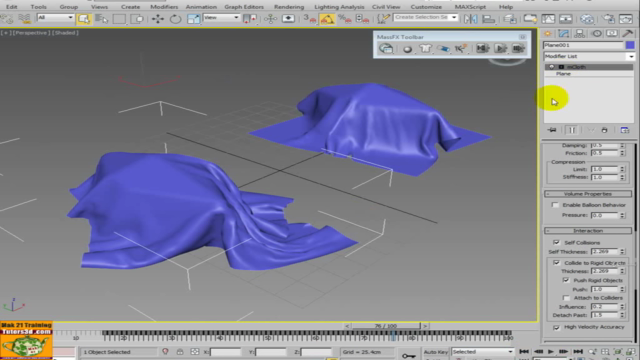The image size is (640, 360).
Task: Toggle Collide to Rigid Objects checkbox
Action: coord(556,263)
